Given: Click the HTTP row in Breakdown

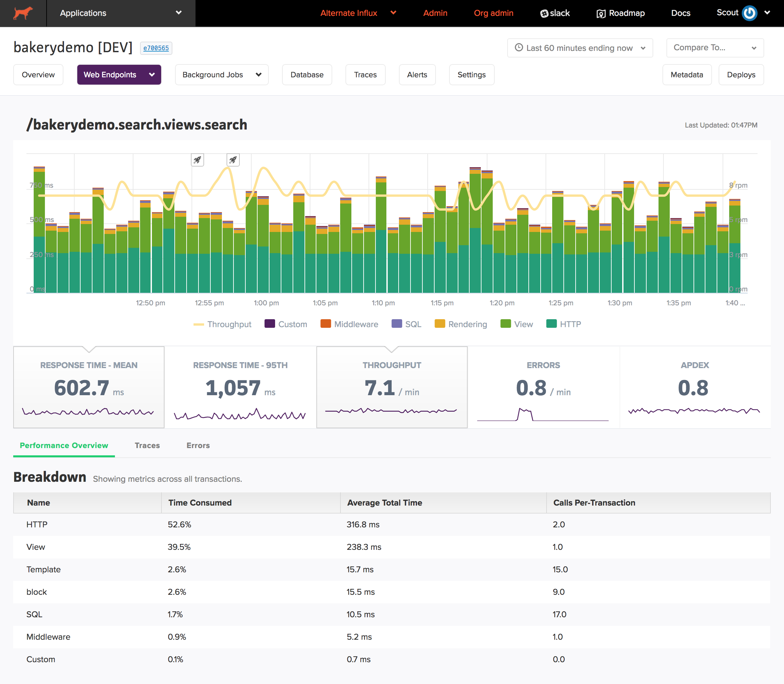Looking at the screenshot, I should coord(392,524).
